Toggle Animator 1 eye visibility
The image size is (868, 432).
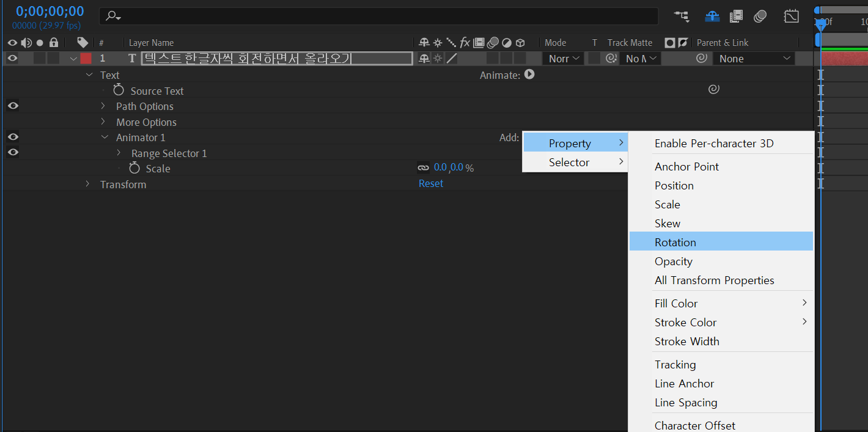[x=12, y=137]
